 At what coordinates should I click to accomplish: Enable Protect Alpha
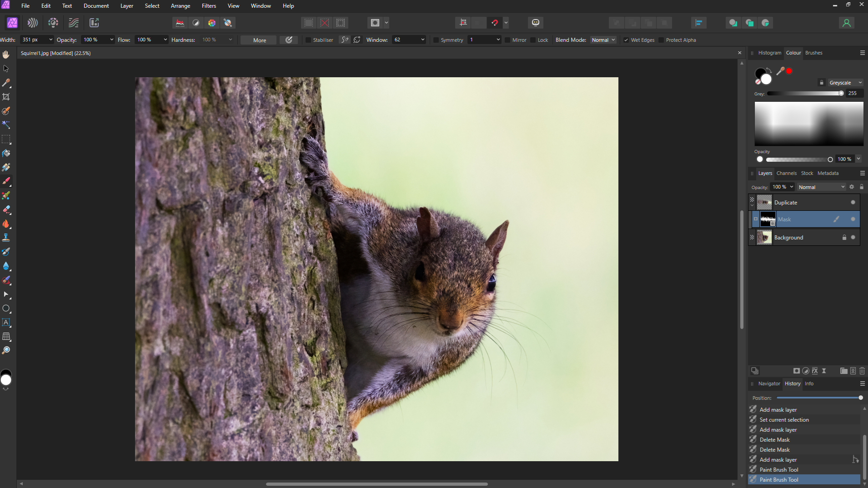662,40
